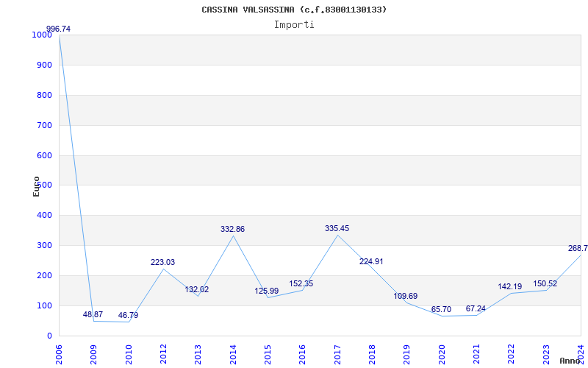Click the 223.03 data label
This screenshot has height=368, width=588.
(x=162, y=262)
